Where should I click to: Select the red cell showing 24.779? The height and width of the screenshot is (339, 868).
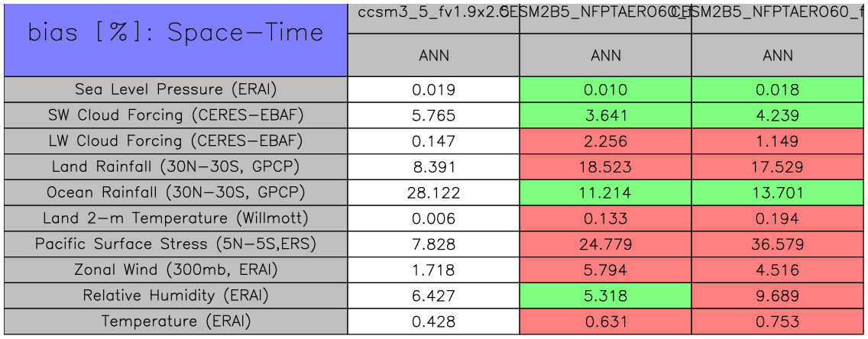coord(605,244)
